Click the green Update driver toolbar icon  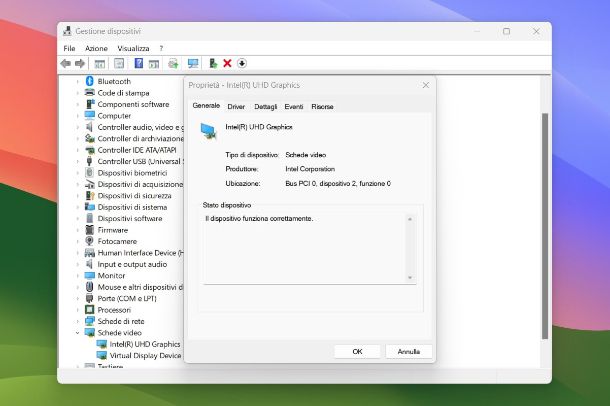click(213, 63)
